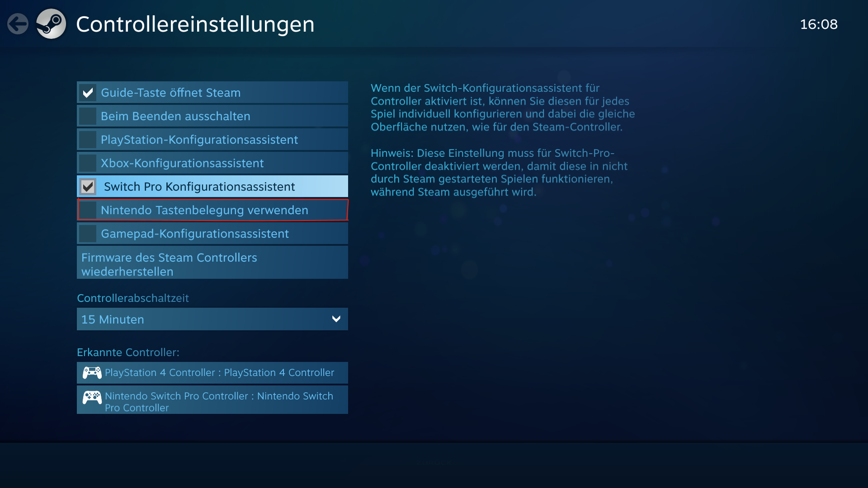Enable Xbox-Konfigurationsassistent checkbox
This screenshot has width=868, height=488.
[x=88, y=163]
